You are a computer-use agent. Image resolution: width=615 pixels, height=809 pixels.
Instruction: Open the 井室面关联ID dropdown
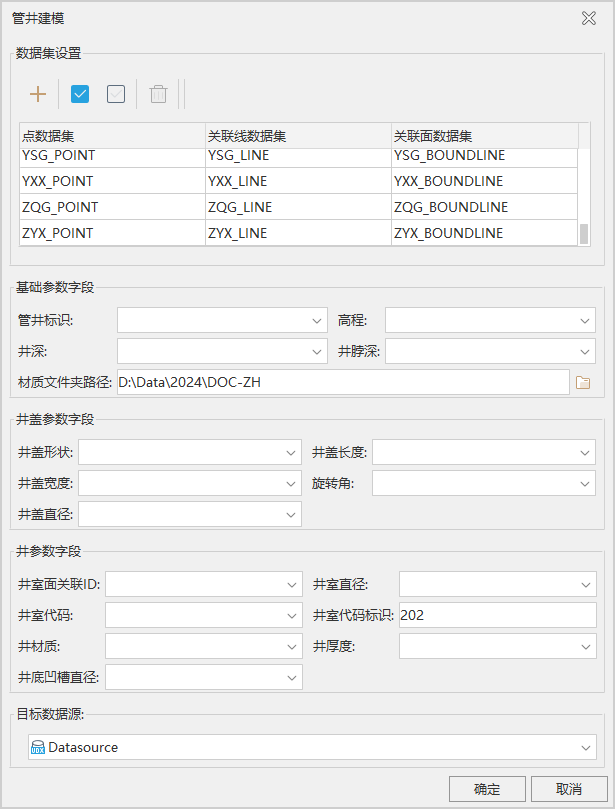coord(203,584)
